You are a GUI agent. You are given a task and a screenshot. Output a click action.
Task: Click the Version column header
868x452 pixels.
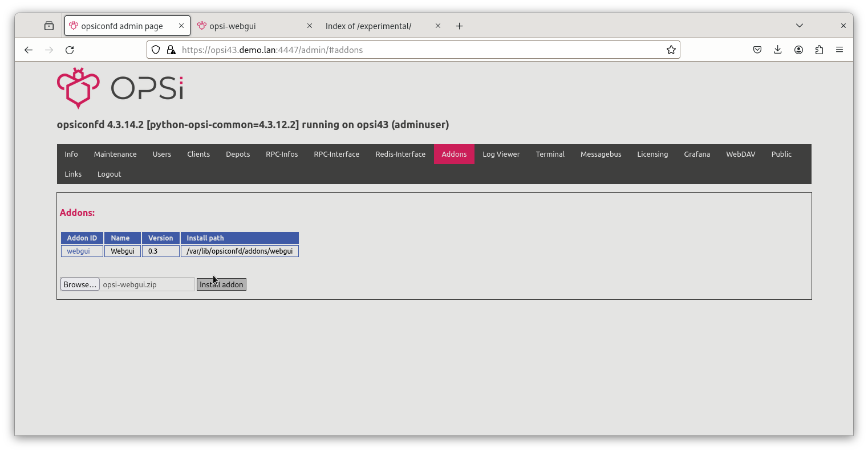(161, 238)
